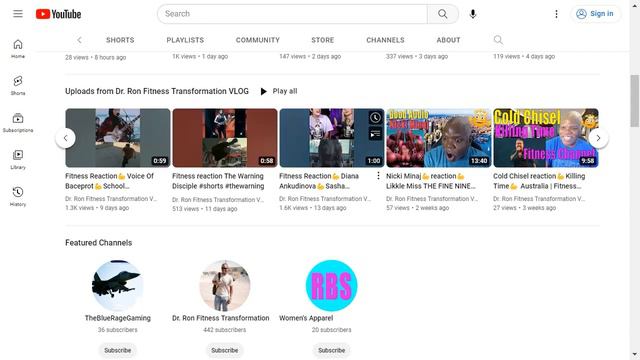Screen dimensions: 640x360
Task: Open the hamburger guide menu
Action: tap(18, 14)
